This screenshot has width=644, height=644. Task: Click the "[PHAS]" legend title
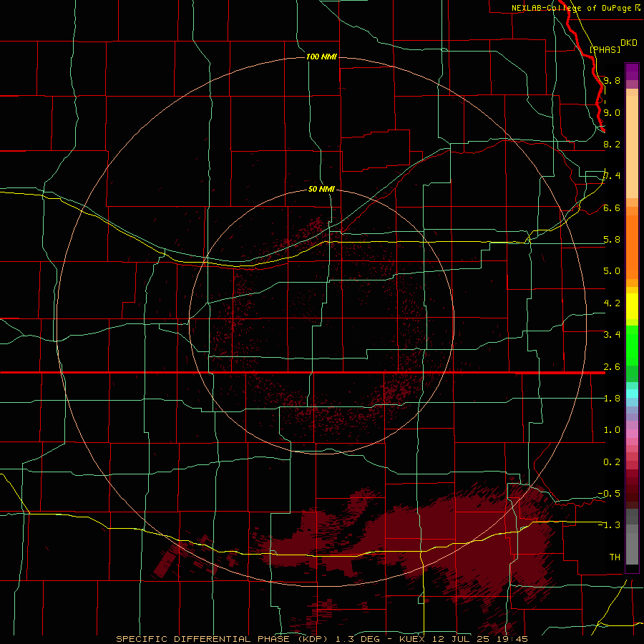point(605,49)
